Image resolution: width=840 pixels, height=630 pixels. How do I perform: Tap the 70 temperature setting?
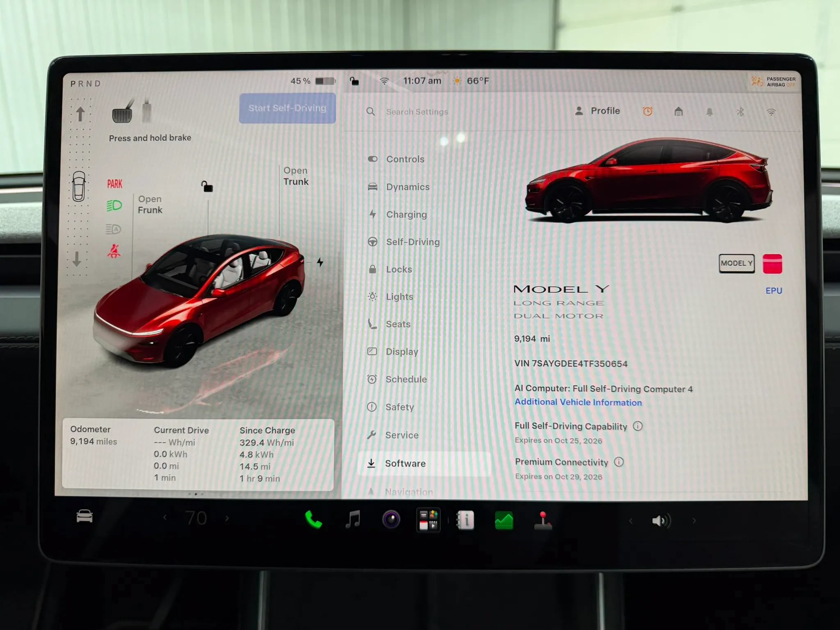[196, 518]
